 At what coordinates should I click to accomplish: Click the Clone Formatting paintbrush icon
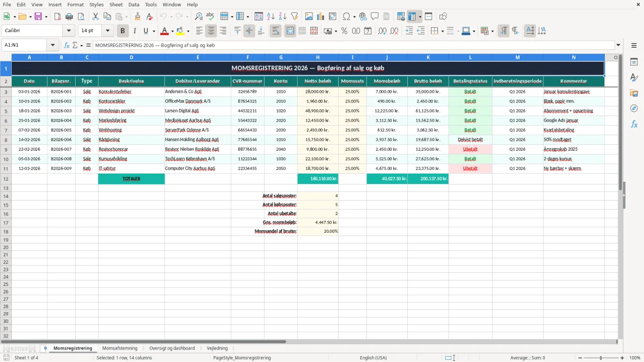click(x=138, y=17)
